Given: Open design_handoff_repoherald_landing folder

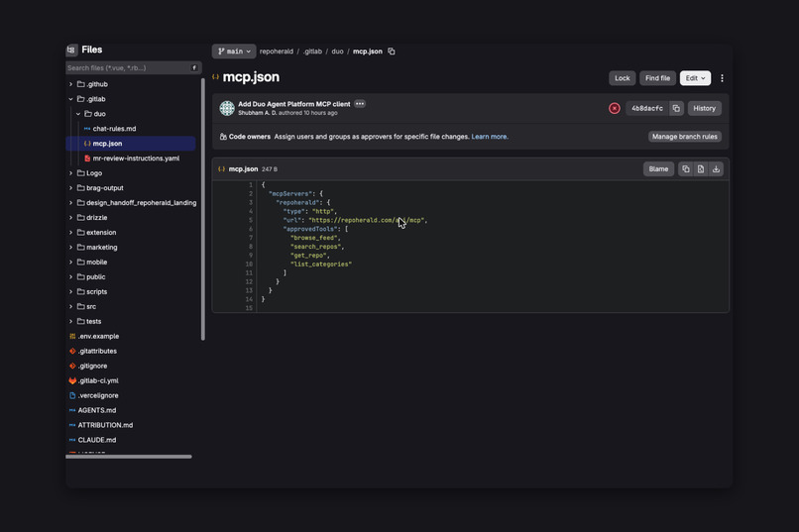Looking at the screenshot, I should [141, 203].
